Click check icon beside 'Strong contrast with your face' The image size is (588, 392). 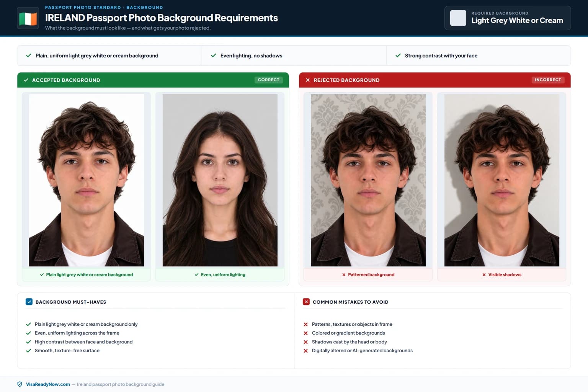pos(398,56)
